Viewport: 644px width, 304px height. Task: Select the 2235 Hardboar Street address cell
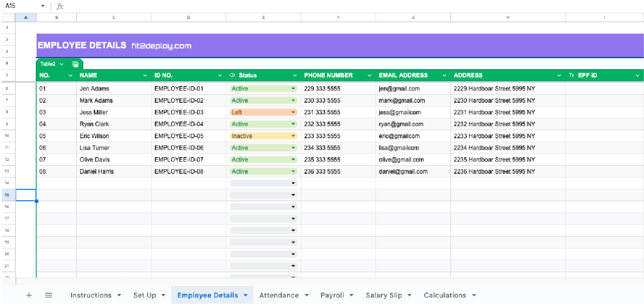508,160
